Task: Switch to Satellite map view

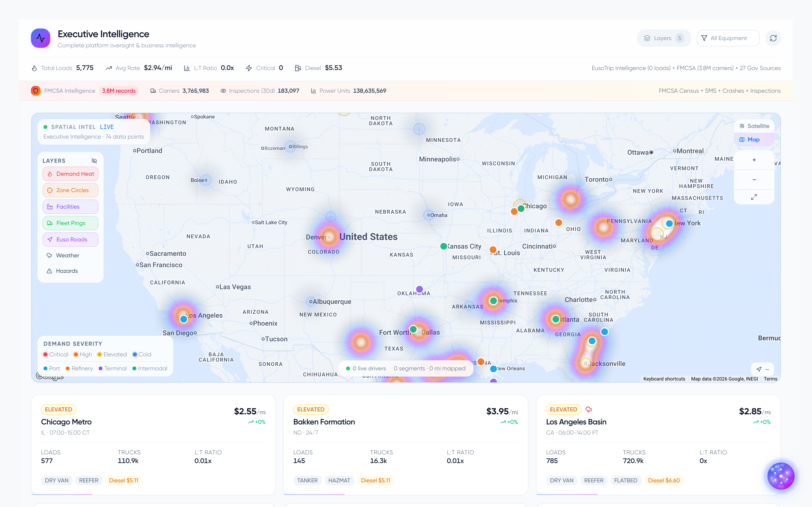Action: 754,126
